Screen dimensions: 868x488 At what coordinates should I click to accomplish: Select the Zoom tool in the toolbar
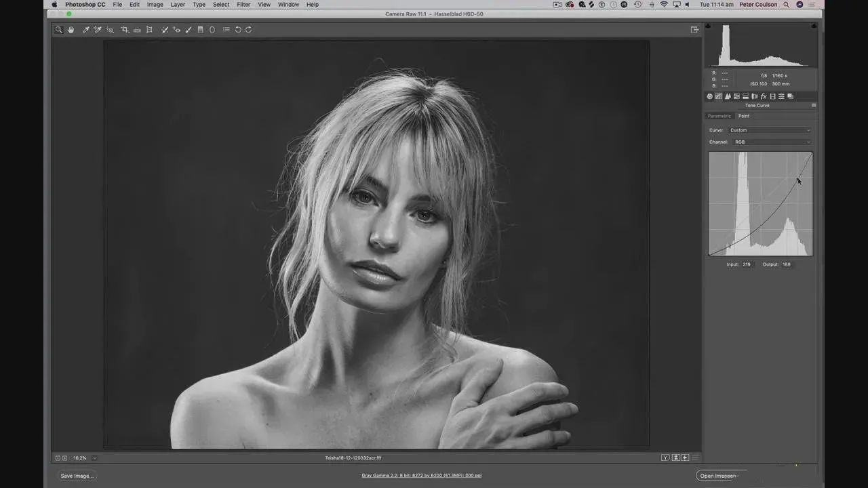pos(59,30)
